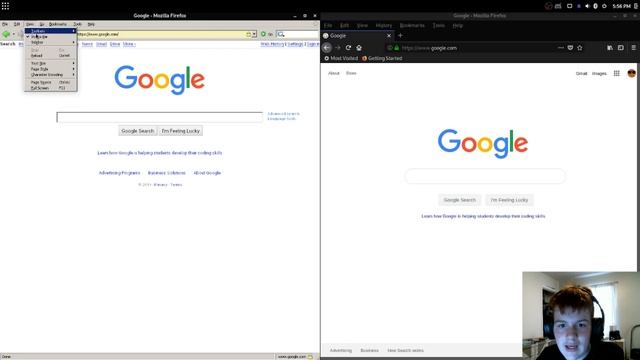Screen dimensions: 640x360
Task: Open the Activities grid icon in top panel
Action: [5, 6]
